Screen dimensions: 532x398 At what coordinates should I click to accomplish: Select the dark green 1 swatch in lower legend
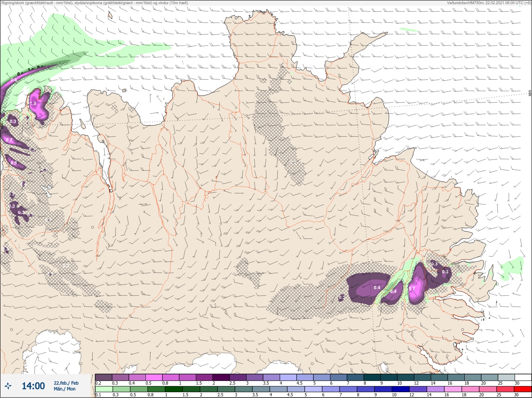point(173,389)
